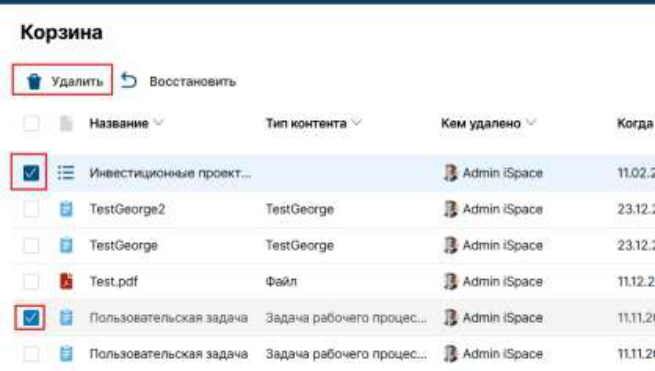This screenshot has width=655, height=371.
Task: Select the Инвестиционные проект… item name
Action: coord(170,173)
